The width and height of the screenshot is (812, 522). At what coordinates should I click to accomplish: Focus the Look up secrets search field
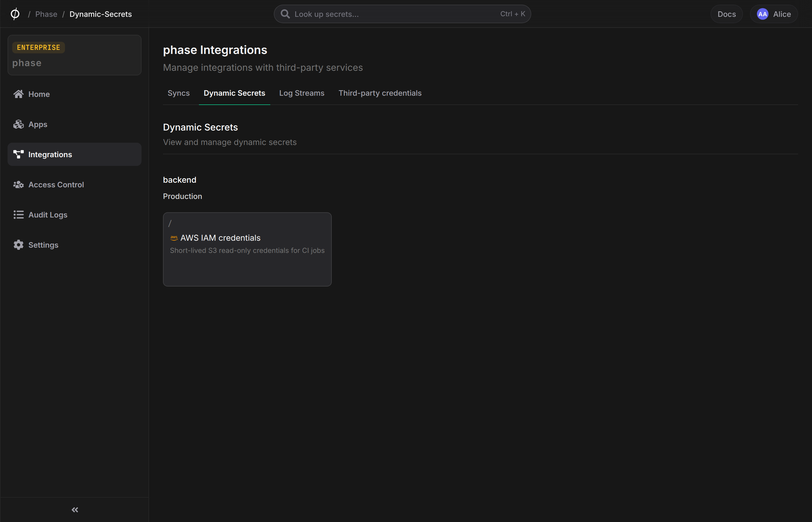[402, 14]
